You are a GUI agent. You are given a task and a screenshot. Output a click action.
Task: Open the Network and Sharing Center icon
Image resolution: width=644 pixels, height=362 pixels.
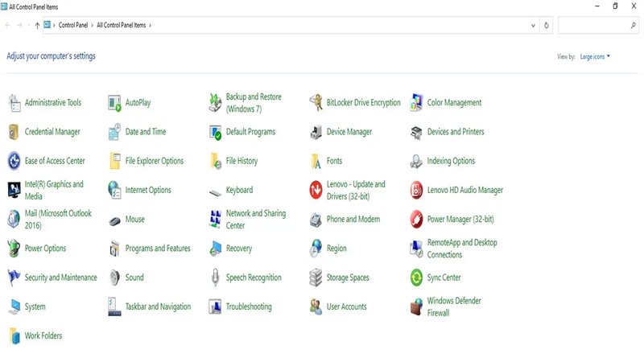coord(215,219)
